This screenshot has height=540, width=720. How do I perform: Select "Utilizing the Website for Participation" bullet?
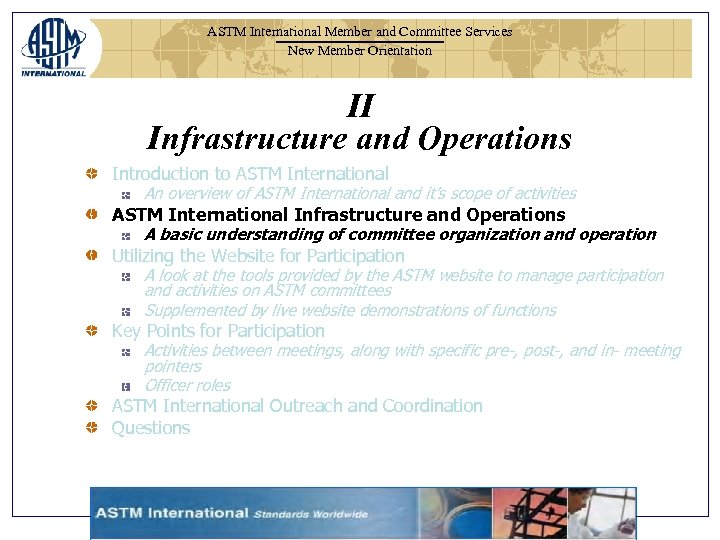pos(258,256)
